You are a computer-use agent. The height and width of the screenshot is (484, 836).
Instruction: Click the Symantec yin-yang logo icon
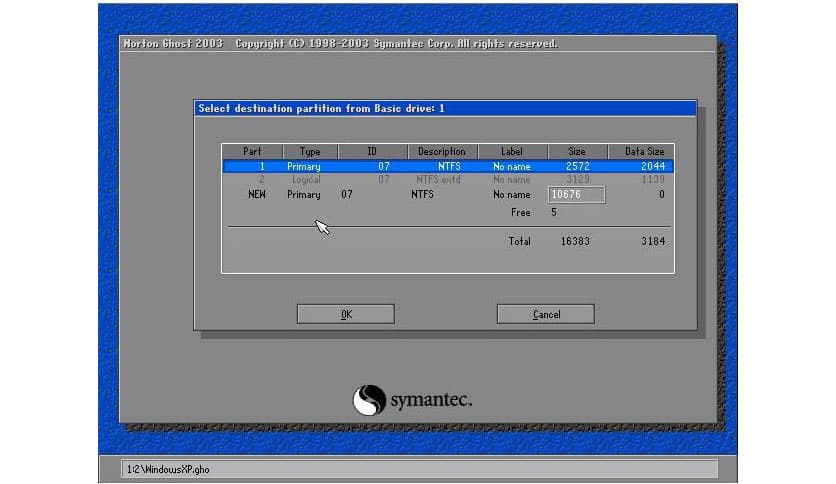point(368,400)
